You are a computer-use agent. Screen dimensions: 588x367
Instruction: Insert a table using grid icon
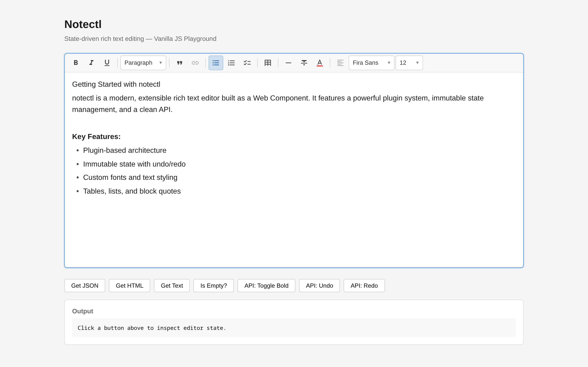point(268,63)
